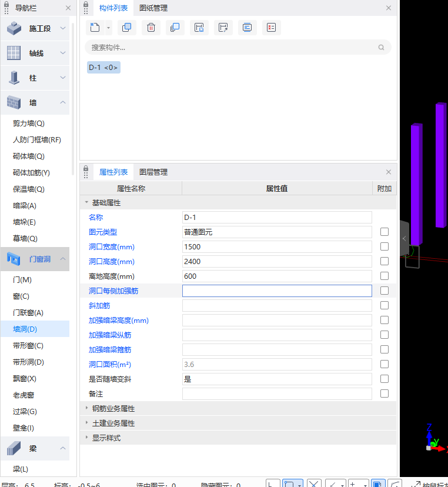
Task: Close the 导航栏 panel
Action: (68, 8)
